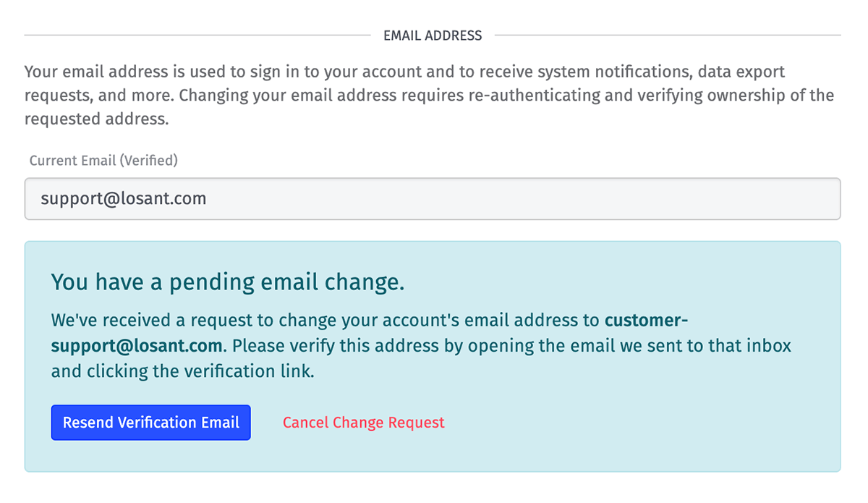Click the pending email change heading

click(227, 283)
